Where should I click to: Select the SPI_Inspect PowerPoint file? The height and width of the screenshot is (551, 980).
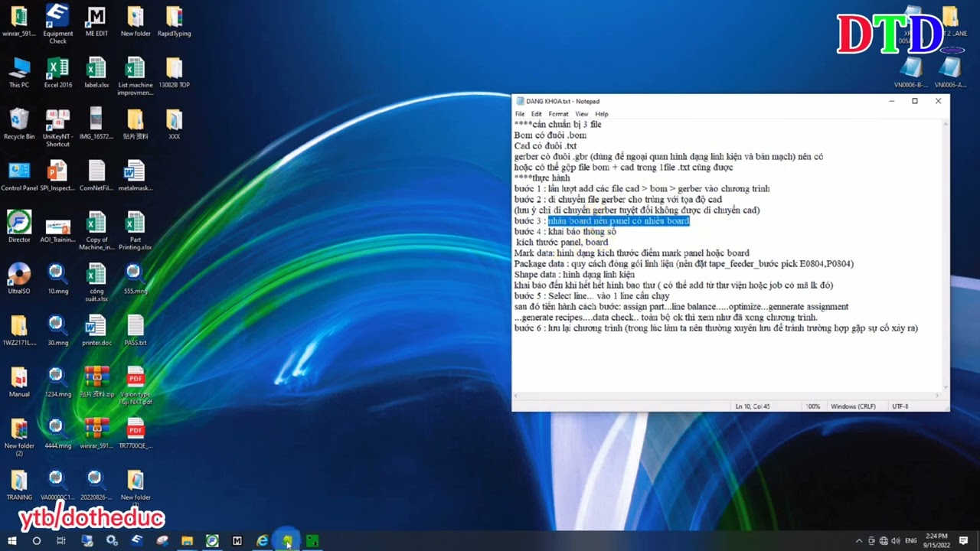[x=57, y=176]
